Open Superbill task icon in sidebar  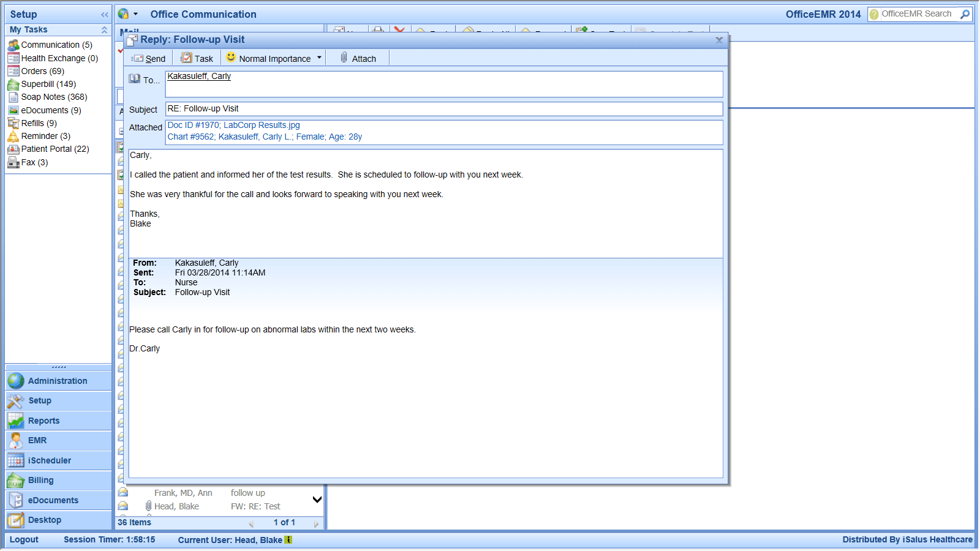pyautogui.click(x=13, y=84)
